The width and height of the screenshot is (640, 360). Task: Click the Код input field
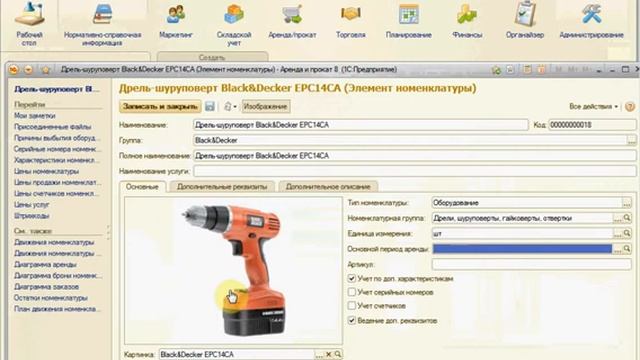(592, 125)
